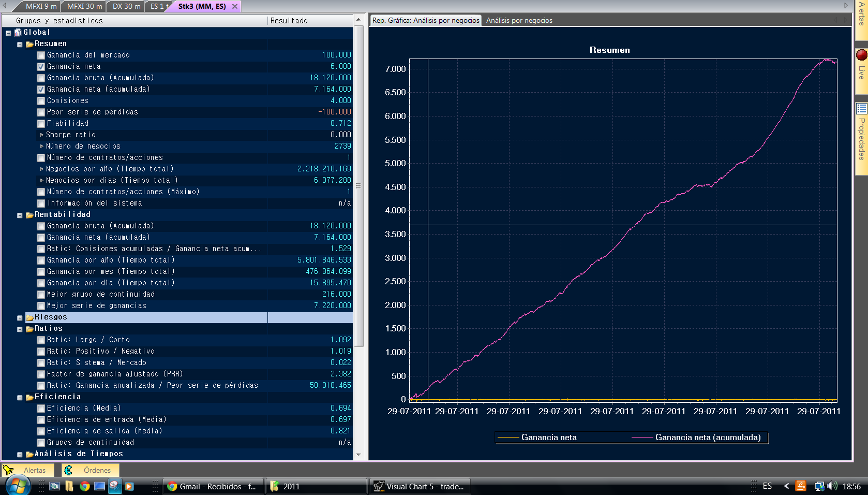This screenshot has width=868, height=495.
Task: Open the Propiedades side panel icon
Action: point(861,109)
